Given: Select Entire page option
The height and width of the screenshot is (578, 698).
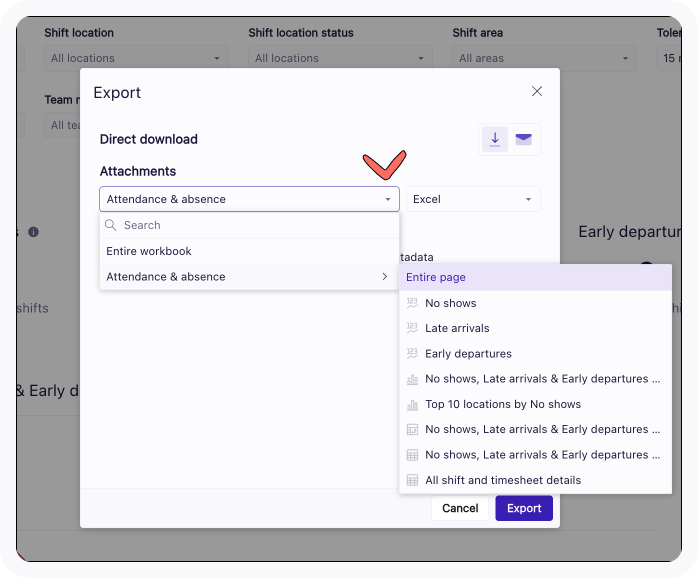Looking at the screenshot, I should coord(536,277).
